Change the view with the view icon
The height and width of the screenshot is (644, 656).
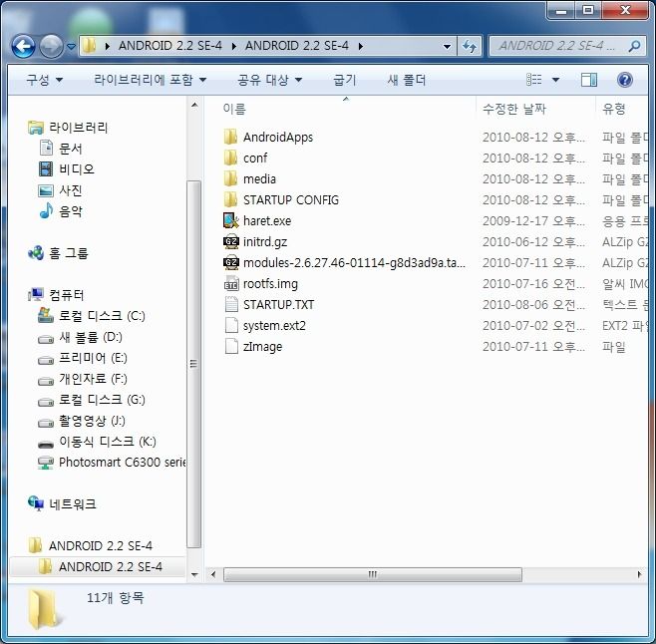point(533,79)
